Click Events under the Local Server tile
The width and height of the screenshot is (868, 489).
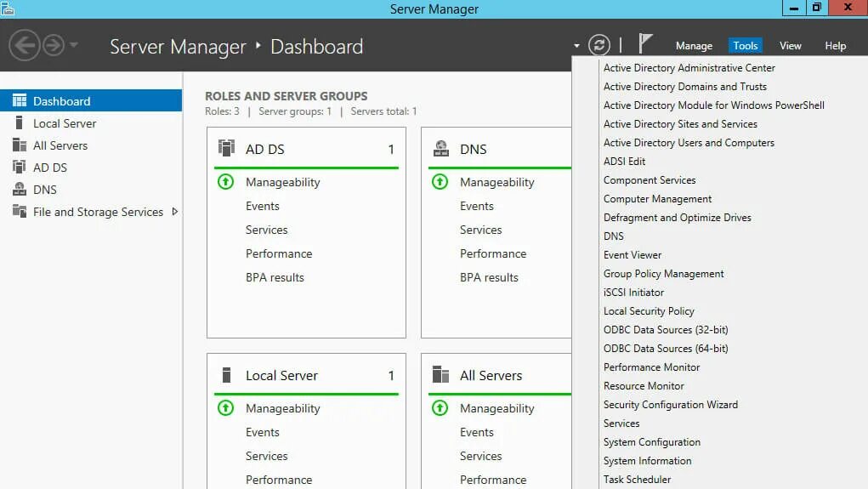click(263, 432)
